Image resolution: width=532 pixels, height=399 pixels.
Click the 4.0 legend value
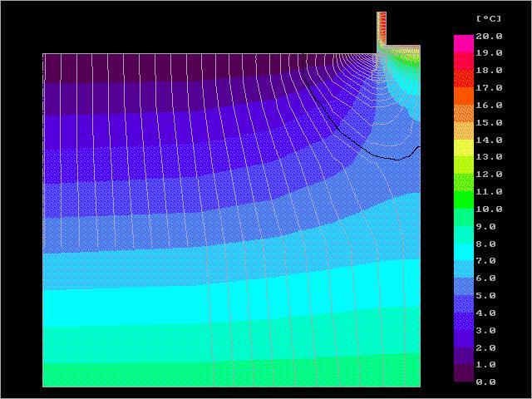pos(485,313)
